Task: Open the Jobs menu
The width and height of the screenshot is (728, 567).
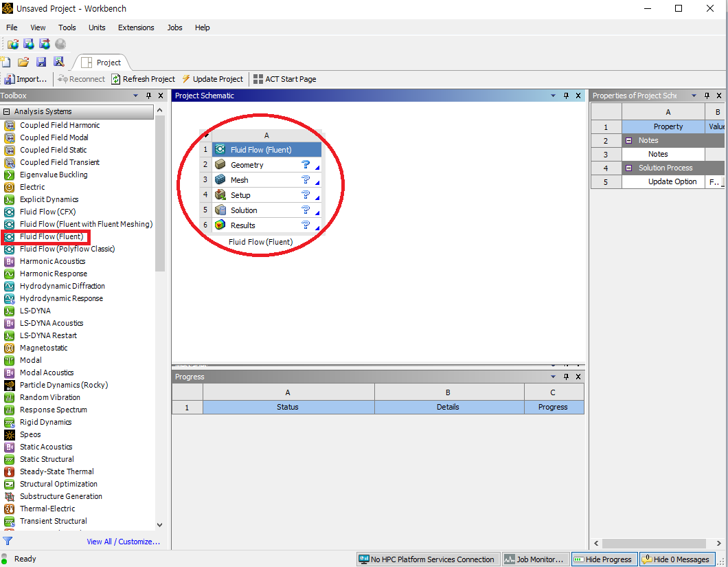Action: coord(174,27)
